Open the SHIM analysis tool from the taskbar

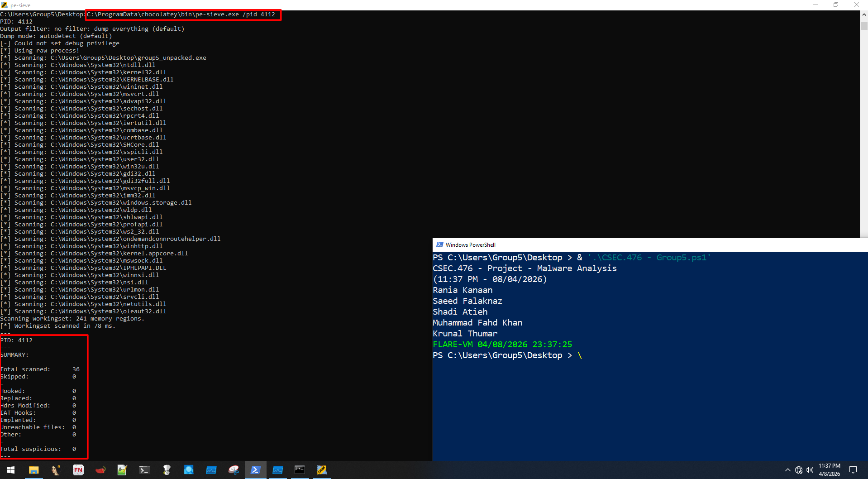click(322, 470)
